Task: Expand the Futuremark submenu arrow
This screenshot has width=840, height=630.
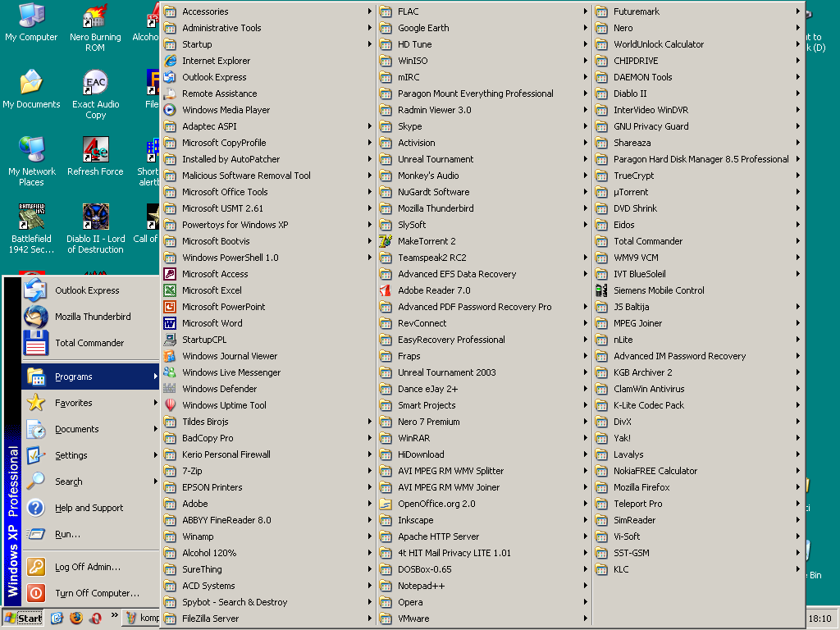Action: [798, 11]
